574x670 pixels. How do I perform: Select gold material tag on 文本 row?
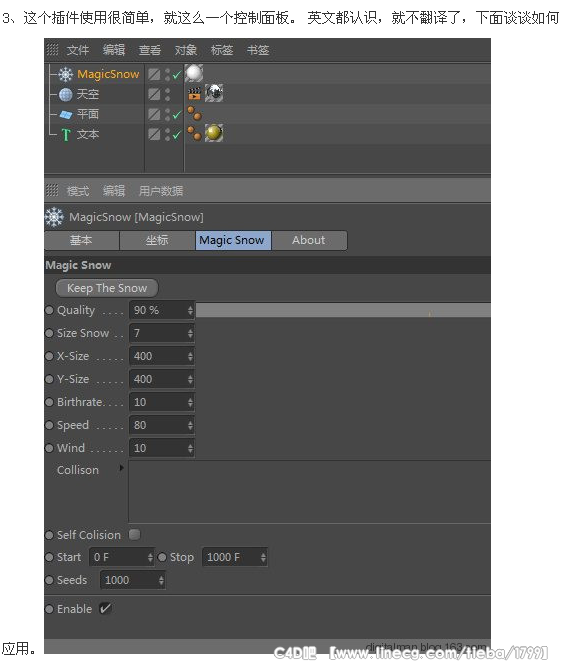(x=214, y=133)
